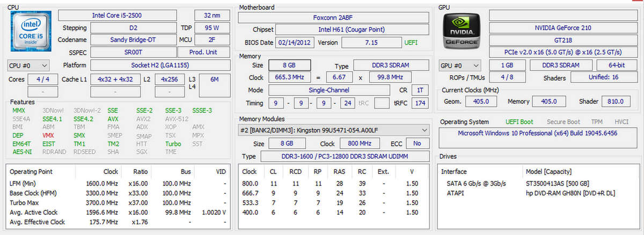Click the ECC value No
This screenshot has width=644, height=235.
tap(417, 144)
